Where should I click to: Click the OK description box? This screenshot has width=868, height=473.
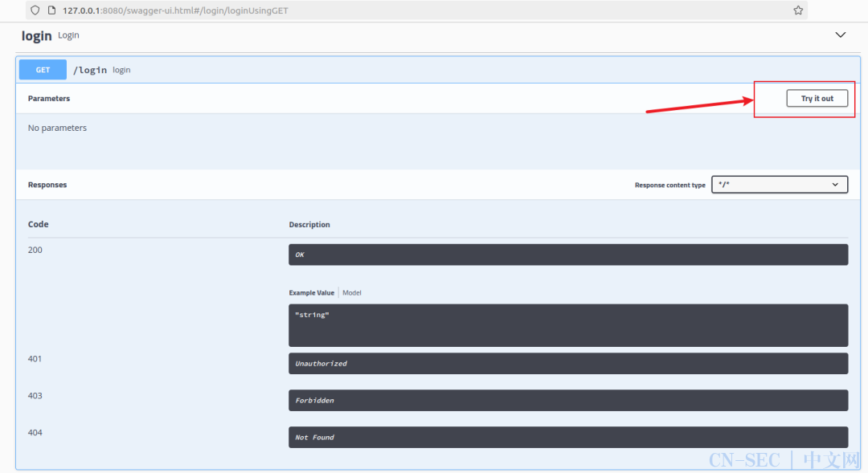pyautogui.click(x=568, y=255)
